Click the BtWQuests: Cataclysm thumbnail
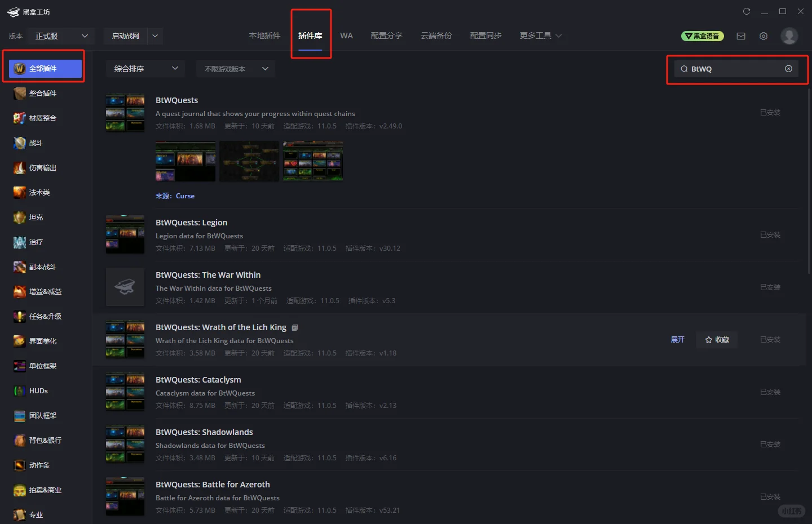This screenshot has height=524, width=812. point(125,392)
